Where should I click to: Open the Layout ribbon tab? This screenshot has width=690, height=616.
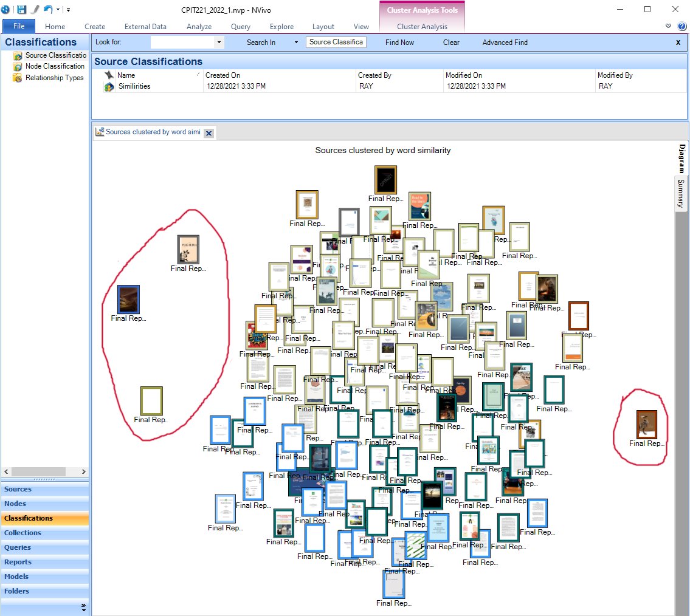pyautogui.click(x=323, y=26)
